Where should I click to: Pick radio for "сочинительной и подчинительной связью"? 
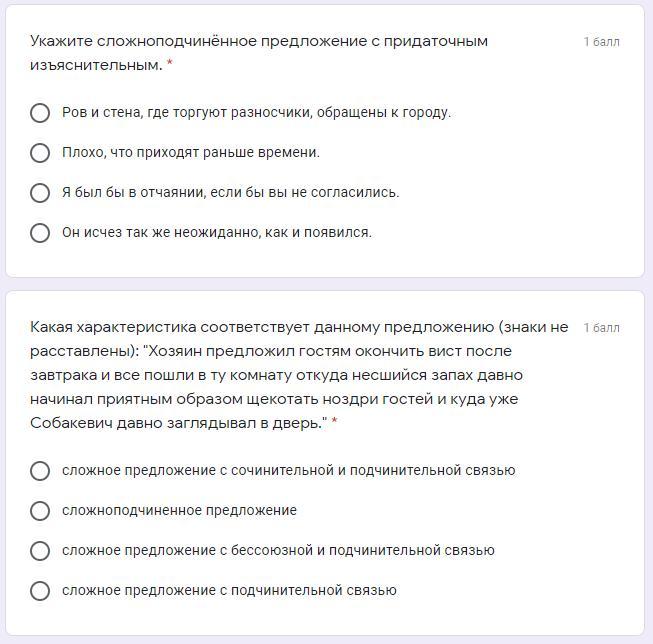click(40, 471)
